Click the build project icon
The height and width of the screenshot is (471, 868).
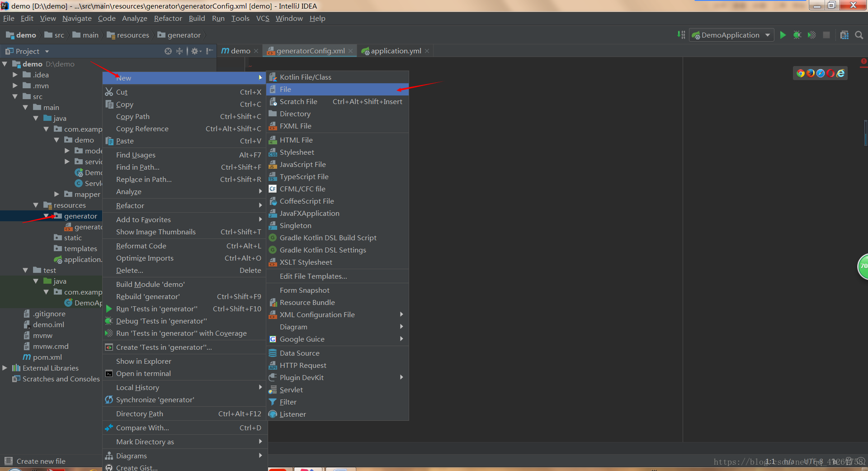681,35
